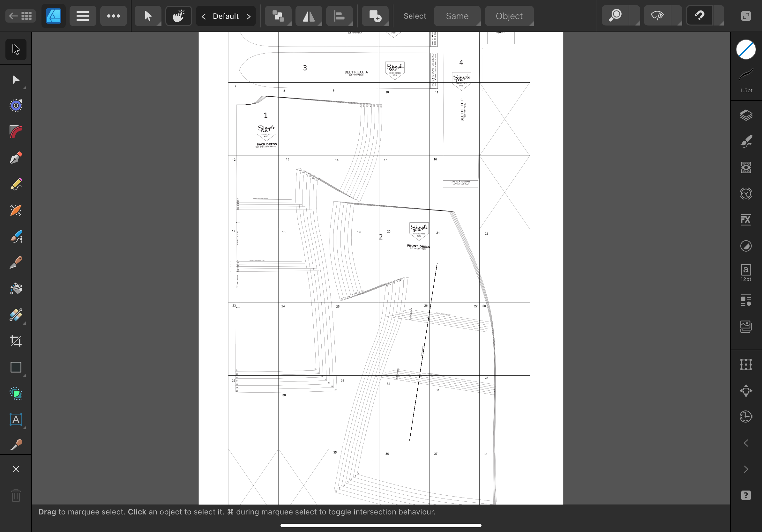
Task: Go to next studio page chevron
Action: [746, 469]
